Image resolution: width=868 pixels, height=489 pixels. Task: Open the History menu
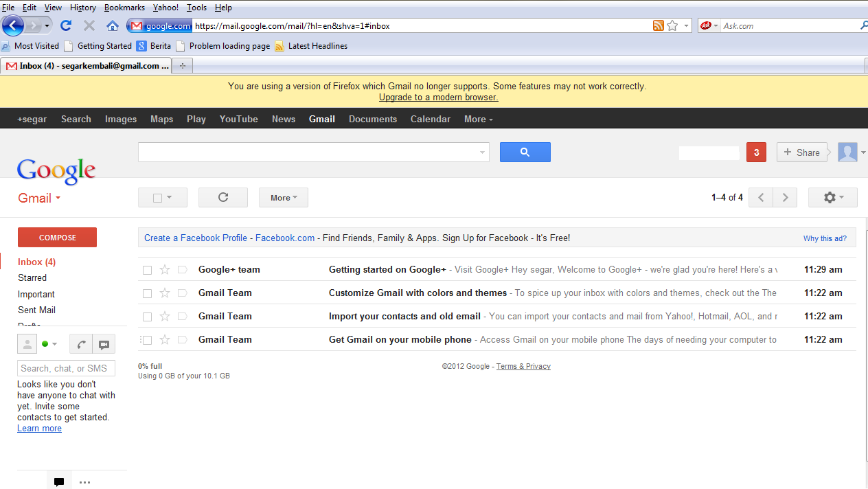pyautogui.click(x=83, y=8)
